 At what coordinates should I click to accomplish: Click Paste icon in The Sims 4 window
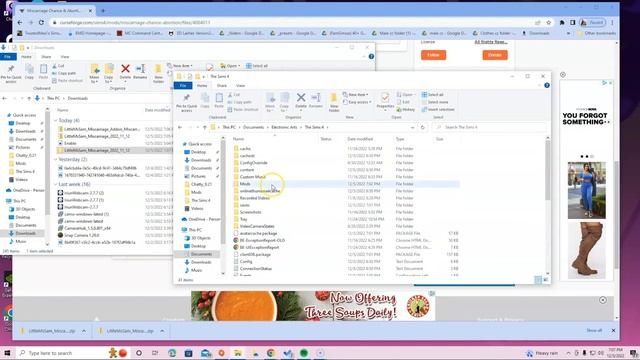(x=219, y=100)
